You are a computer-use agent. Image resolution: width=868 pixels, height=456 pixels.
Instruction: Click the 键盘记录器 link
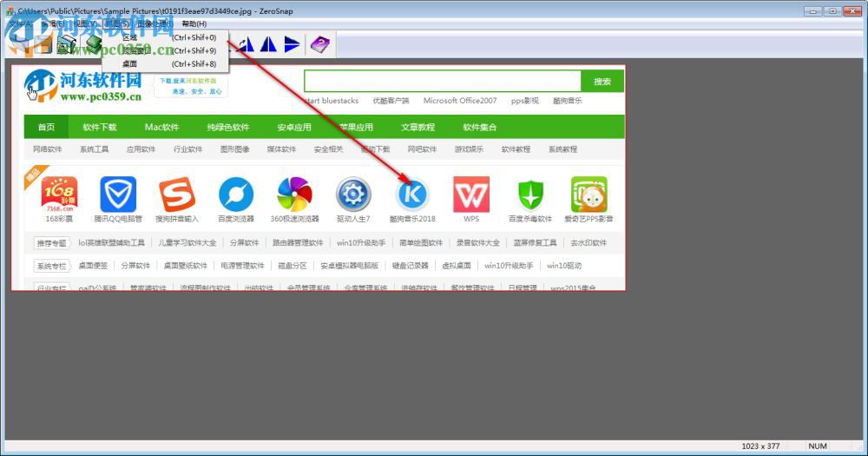[x=411, y=266]
